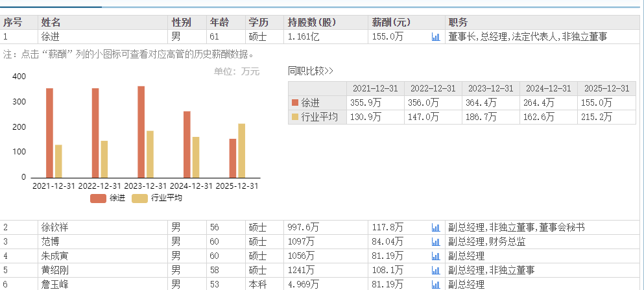Select the name 范博
The image size is (644, 290).
[x=51, y=241]
